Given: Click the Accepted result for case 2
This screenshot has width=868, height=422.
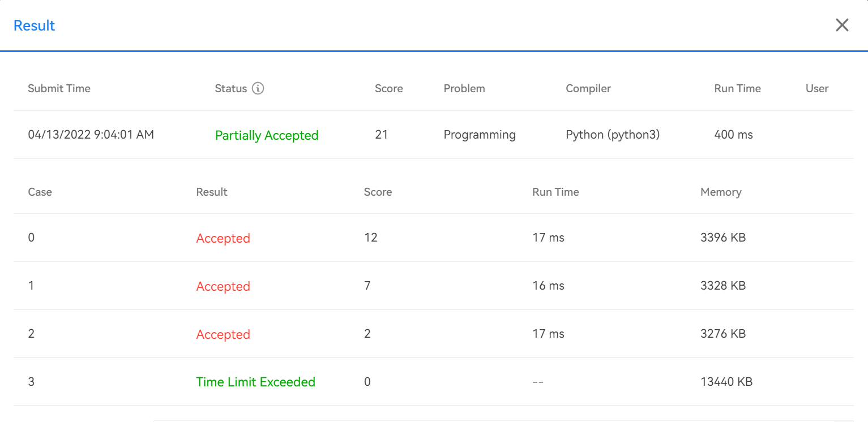Looking at the screenshot, I should click(x=223, y=334).
